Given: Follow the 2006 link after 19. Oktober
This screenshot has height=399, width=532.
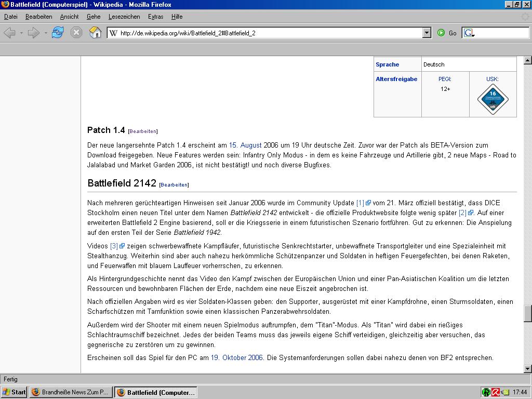Looking at the screenshot, I should (x=256, y=357).
